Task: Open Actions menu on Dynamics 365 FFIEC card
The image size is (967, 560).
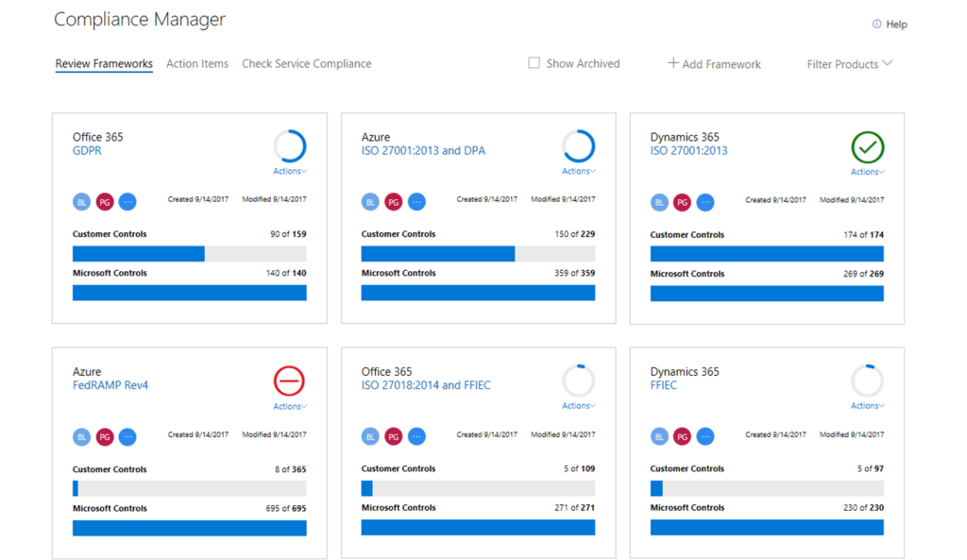Action: (868, 406)
